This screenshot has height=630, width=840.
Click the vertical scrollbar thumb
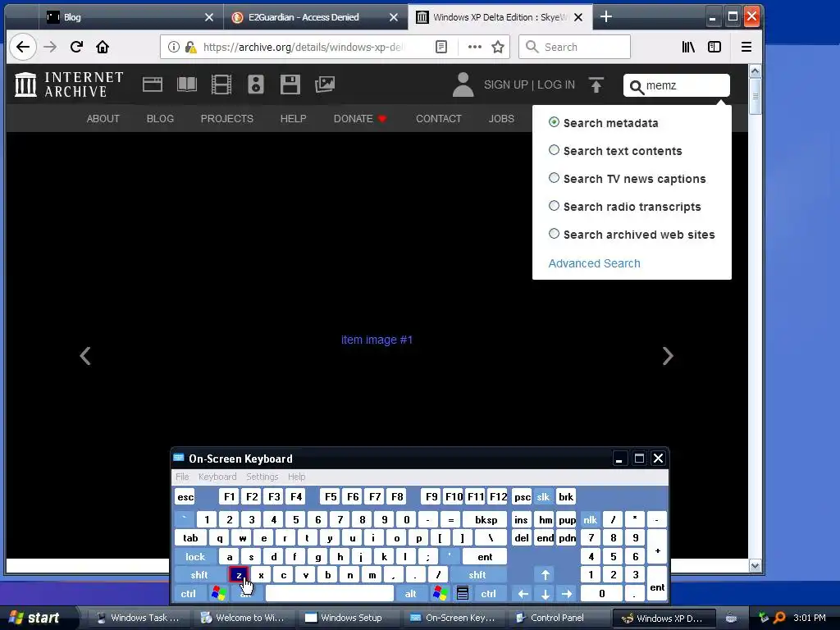click(755, 97)
